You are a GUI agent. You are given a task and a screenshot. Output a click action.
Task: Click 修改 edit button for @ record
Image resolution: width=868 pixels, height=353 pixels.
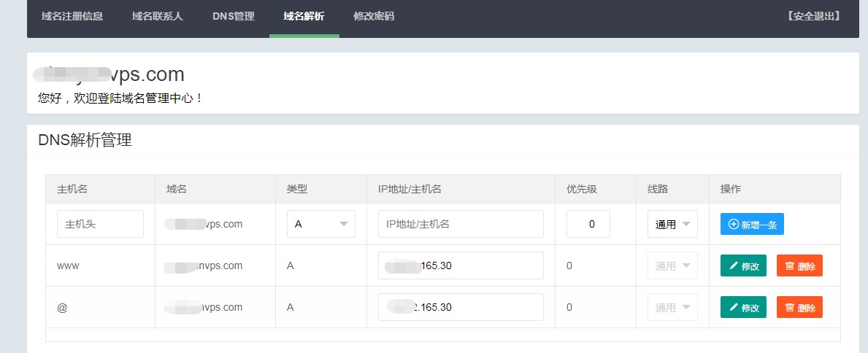coord(743,308)
